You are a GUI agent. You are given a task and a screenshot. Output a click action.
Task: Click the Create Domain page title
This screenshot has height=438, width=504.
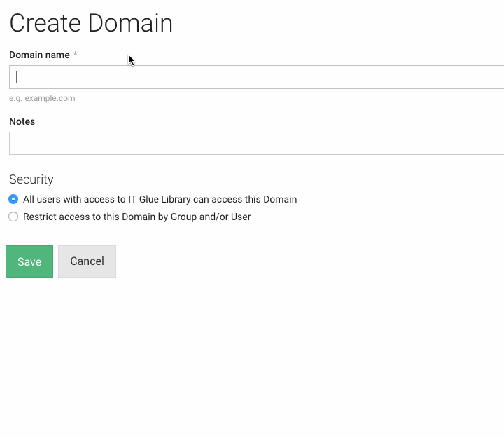(91, 23)
